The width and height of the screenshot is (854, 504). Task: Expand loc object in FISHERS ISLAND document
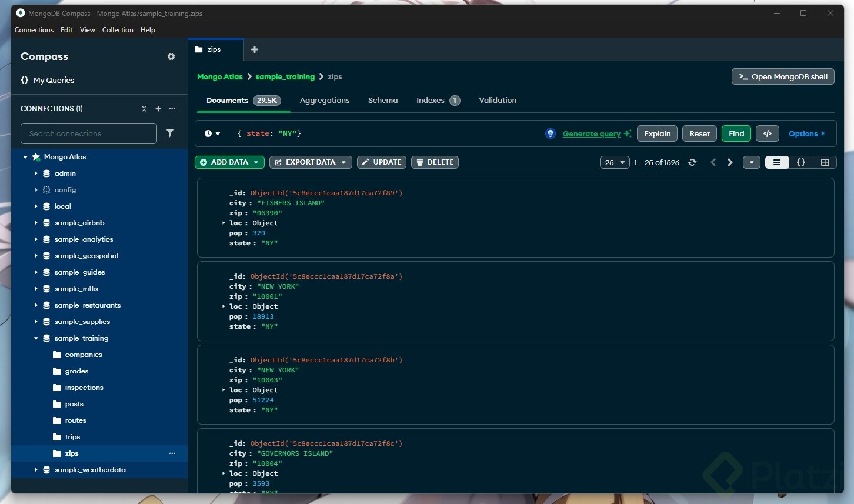click(x=223, y=223)
